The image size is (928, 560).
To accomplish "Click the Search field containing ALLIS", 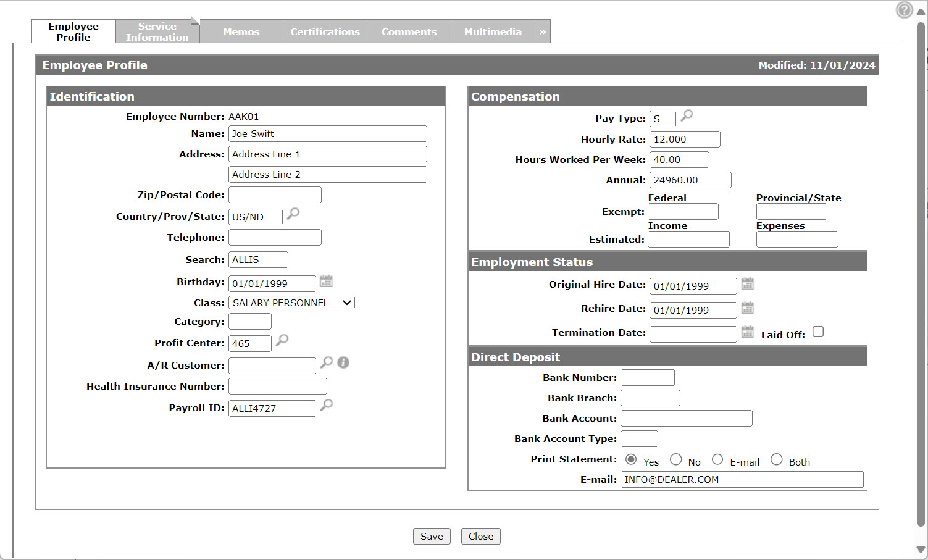I will point(258,259).
